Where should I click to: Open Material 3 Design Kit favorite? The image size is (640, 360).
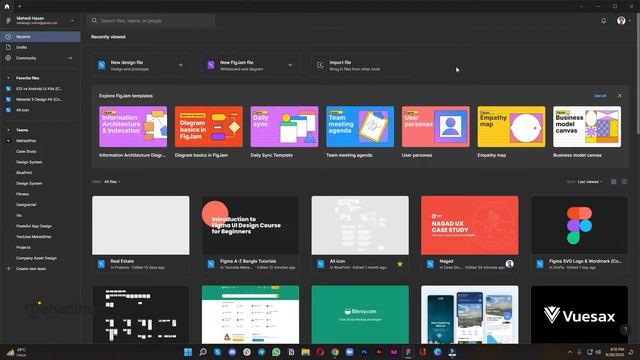click(x=39, y=99)
